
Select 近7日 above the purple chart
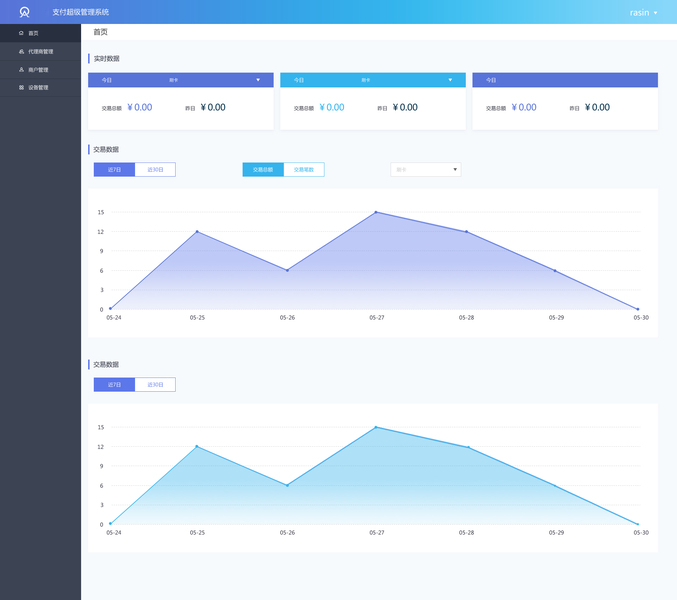114,170
